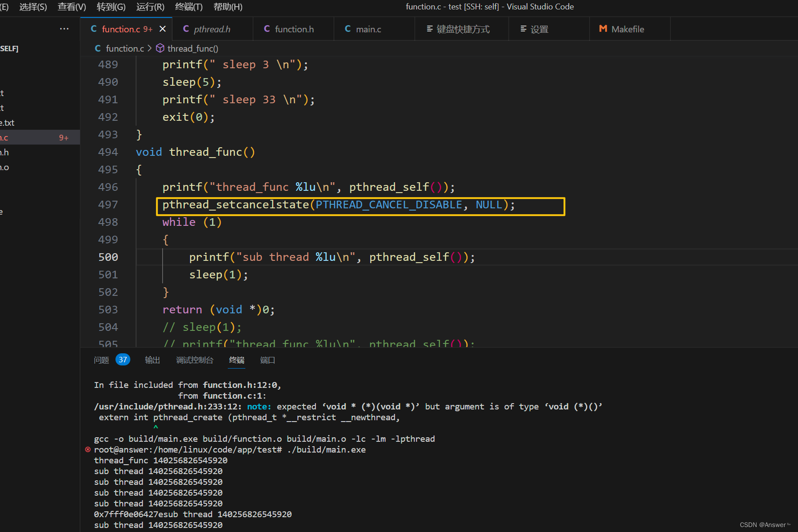Click 'thread_func 140256826545920' terminal output
This screenshot has height=532, width=798.
click(x=160, y=460)
